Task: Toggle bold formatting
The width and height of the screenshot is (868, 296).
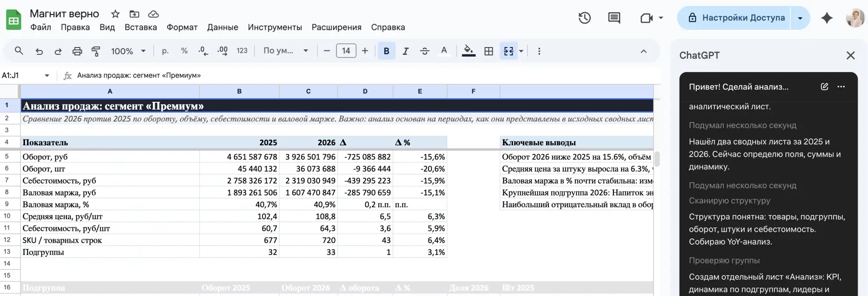Action: tap(387, 51)
